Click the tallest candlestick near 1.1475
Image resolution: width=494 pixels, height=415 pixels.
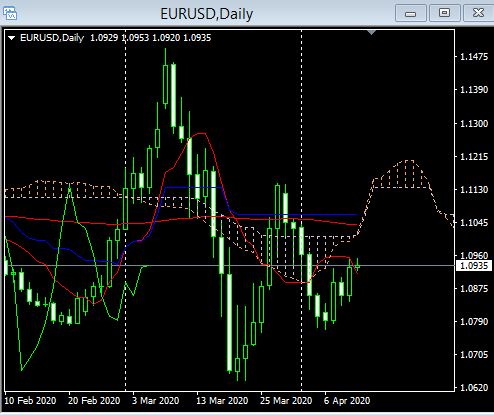point(165,79)
